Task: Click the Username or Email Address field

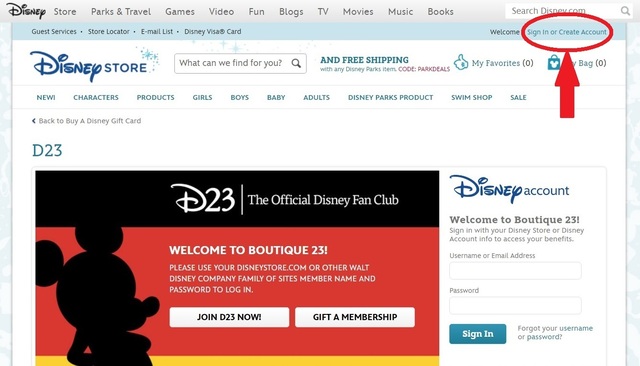Action: coord(515,271)
